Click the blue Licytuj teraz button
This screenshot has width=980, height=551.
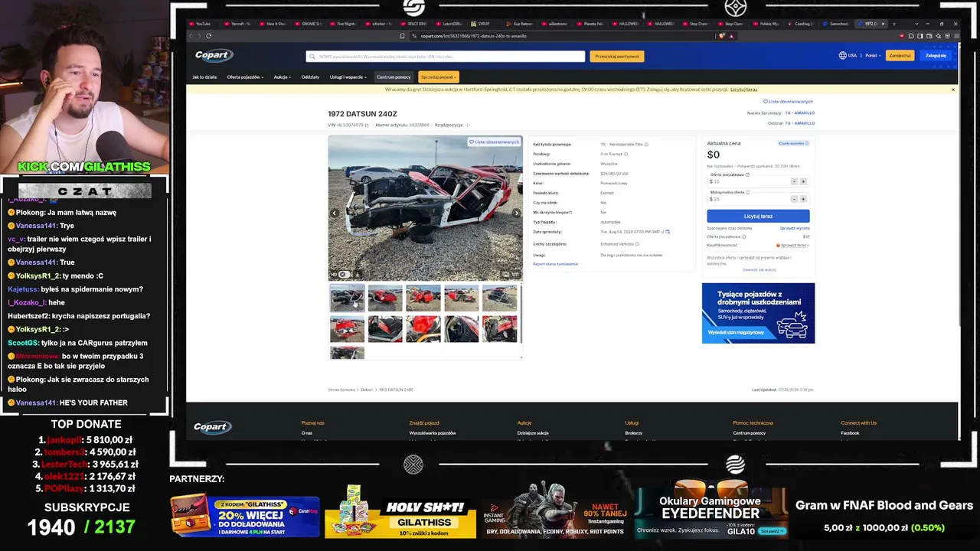pyautogui.click(x=758, y=216)
